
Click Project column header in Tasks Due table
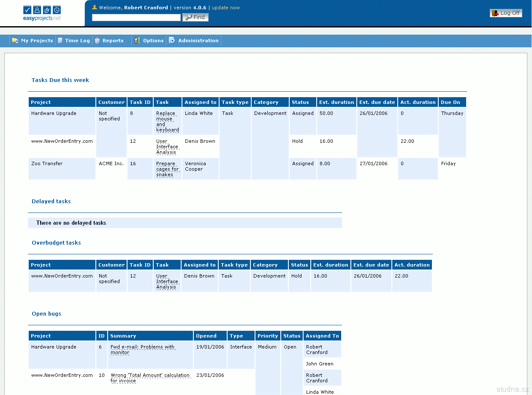point(62,102)
